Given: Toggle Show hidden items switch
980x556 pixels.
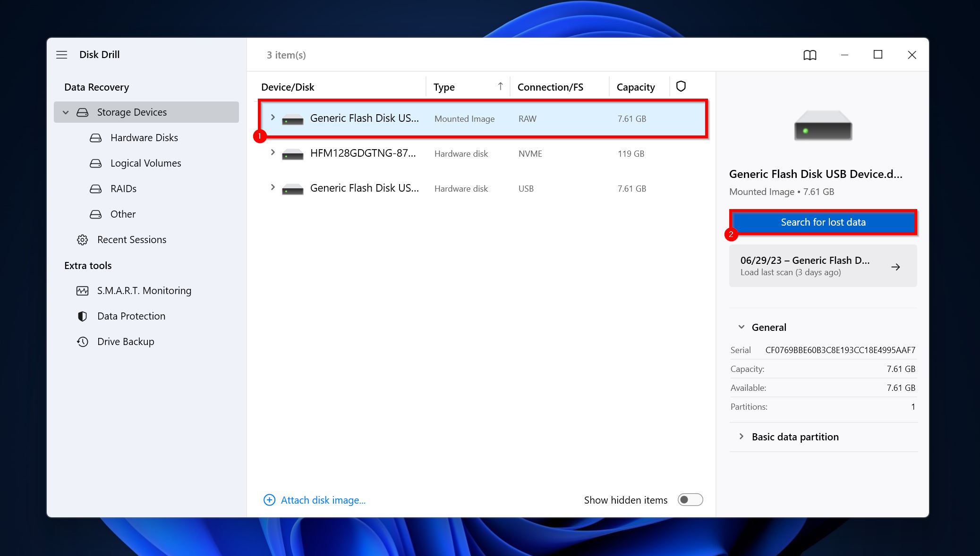Looking at the screenshot, I should click(x=690, y=500).
